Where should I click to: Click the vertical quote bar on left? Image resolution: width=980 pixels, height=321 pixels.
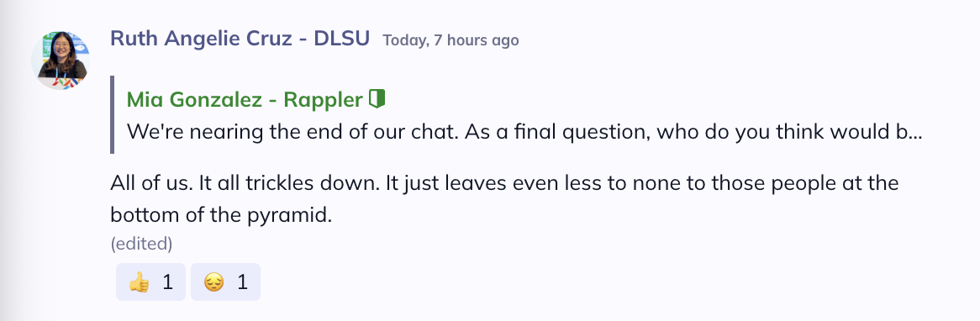pos(113,114)
